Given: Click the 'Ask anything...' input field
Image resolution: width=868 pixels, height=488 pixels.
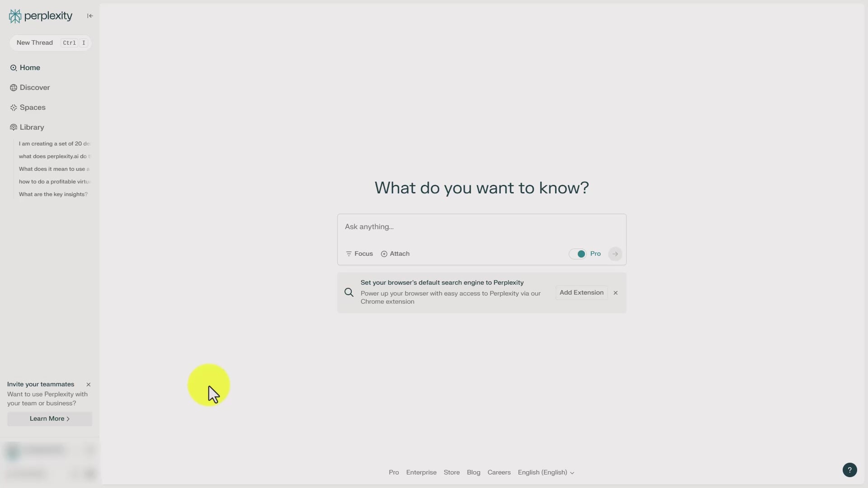Looking at the screenshot, I should pos(481,227).
